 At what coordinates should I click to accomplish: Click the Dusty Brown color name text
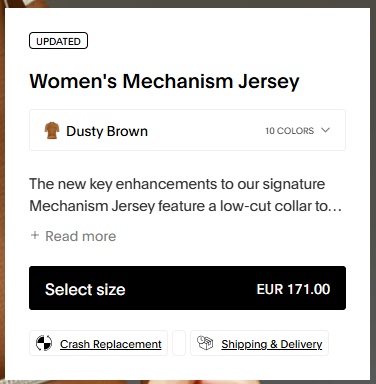[x=107, y=131]
